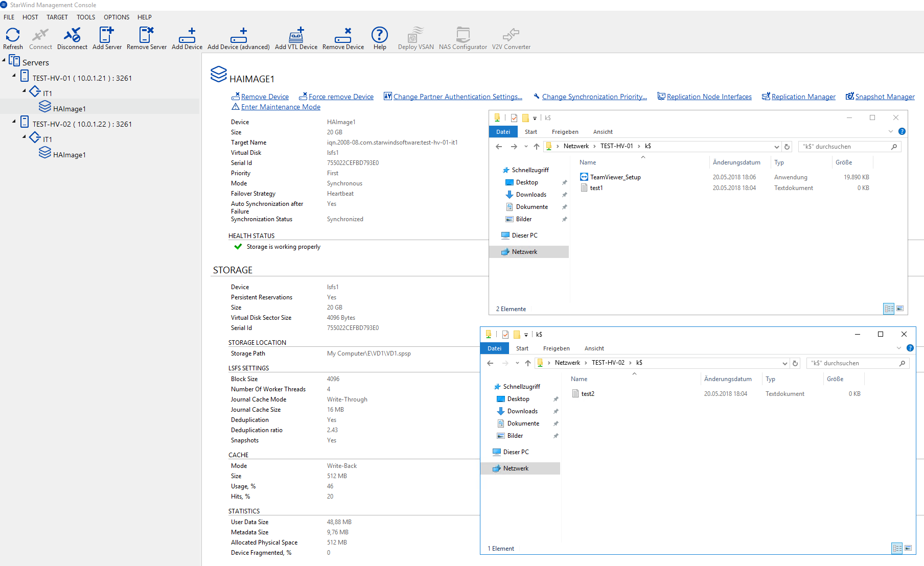Open the HELP menu
Image resolution: width=924 pixels, height=566 pixels.
point(145,17)
